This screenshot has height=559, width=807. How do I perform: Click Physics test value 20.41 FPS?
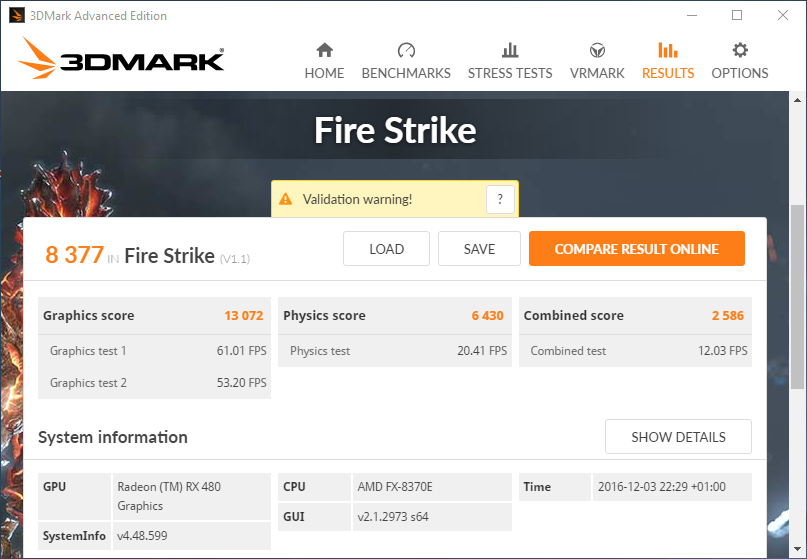click(482, 351)
